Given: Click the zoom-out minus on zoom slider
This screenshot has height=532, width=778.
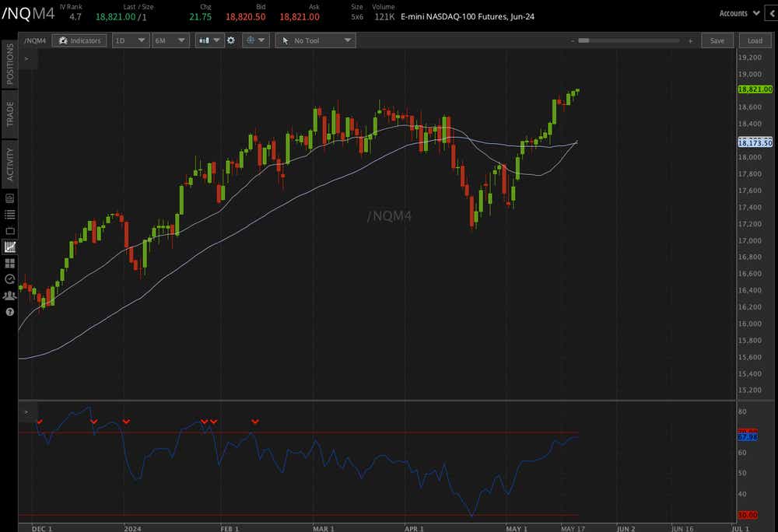Looking at the screenshot, I should [x=573, y=40].
